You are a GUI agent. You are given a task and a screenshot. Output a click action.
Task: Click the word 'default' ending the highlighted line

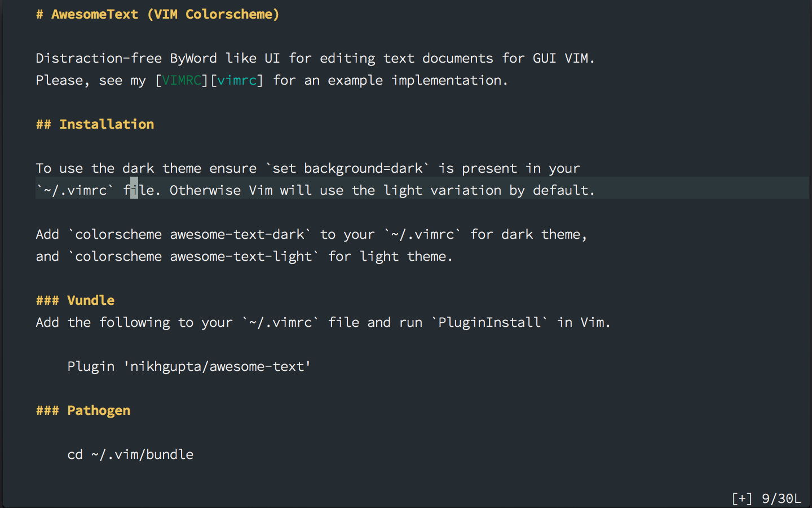pos(561,190)
